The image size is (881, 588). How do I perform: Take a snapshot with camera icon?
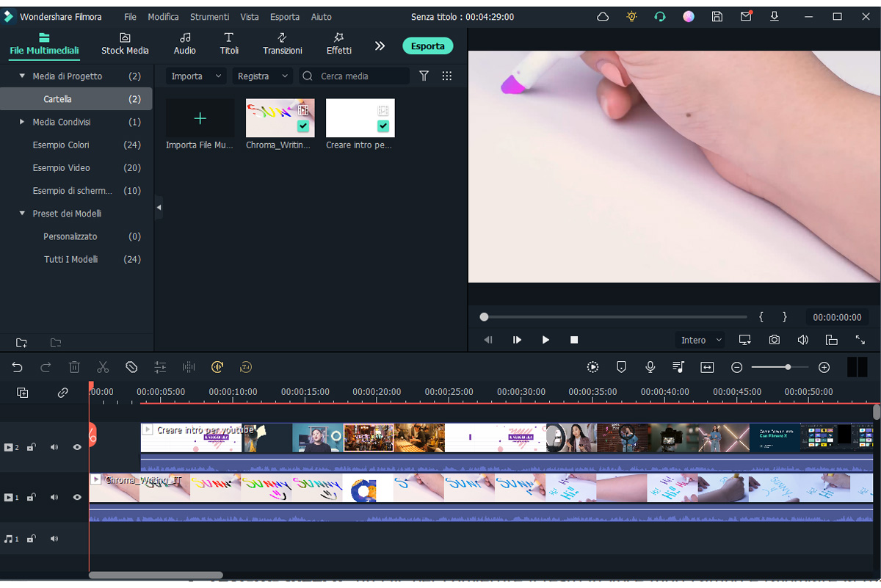pos(775,340)
